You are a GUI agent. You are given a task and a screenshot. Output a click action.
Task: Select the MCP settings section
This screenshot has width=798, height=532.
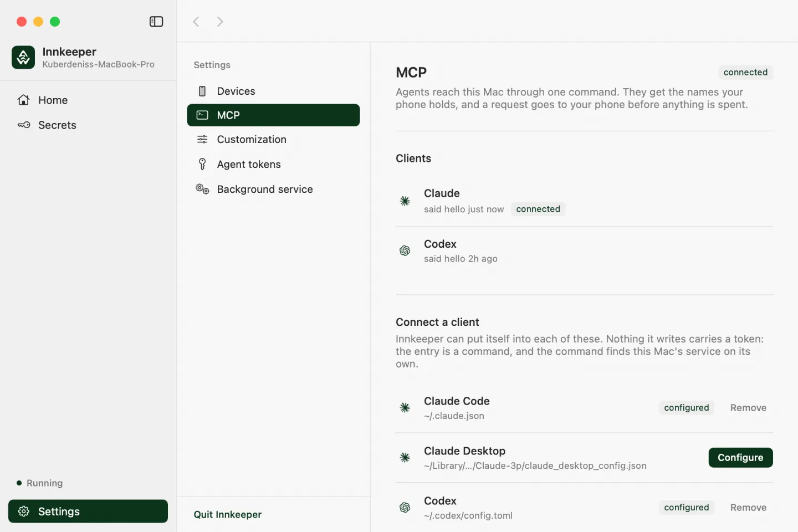tap(273, 115)
